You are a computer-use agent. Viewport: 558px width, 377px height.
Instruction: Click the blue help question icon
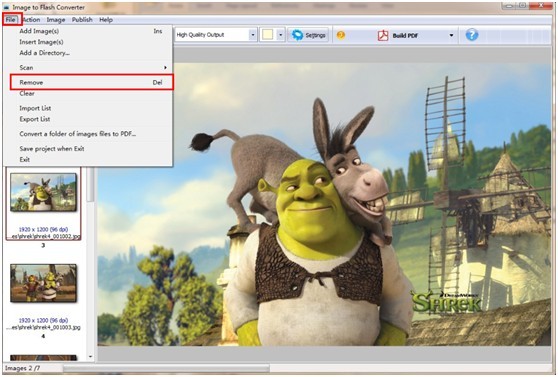pyautogui.click(x=472, y=35)
